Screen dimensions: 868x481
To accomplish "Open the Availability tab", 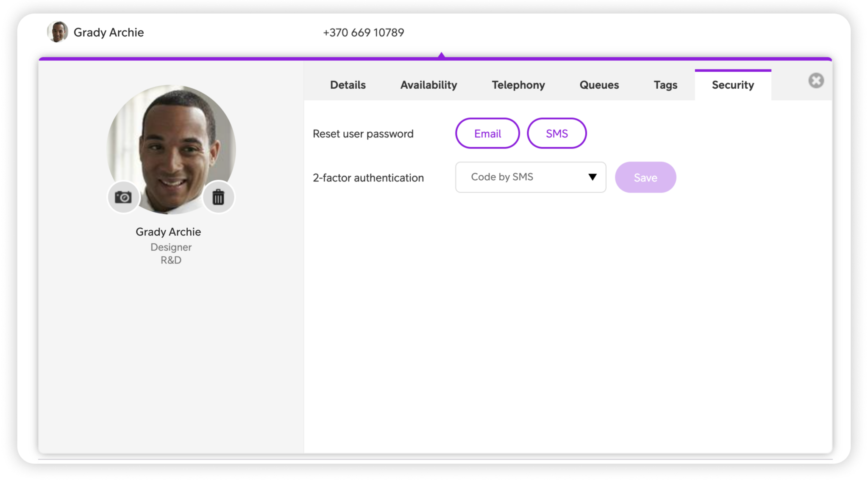I will point(428,85).
